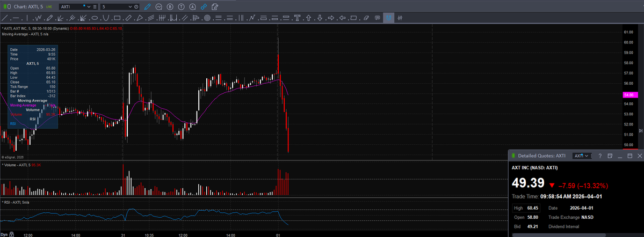Image resolution: width=644 pixels, height=237 pixels.
Task: Click the Open 58.80 value
Action: [x=533, y=217]
